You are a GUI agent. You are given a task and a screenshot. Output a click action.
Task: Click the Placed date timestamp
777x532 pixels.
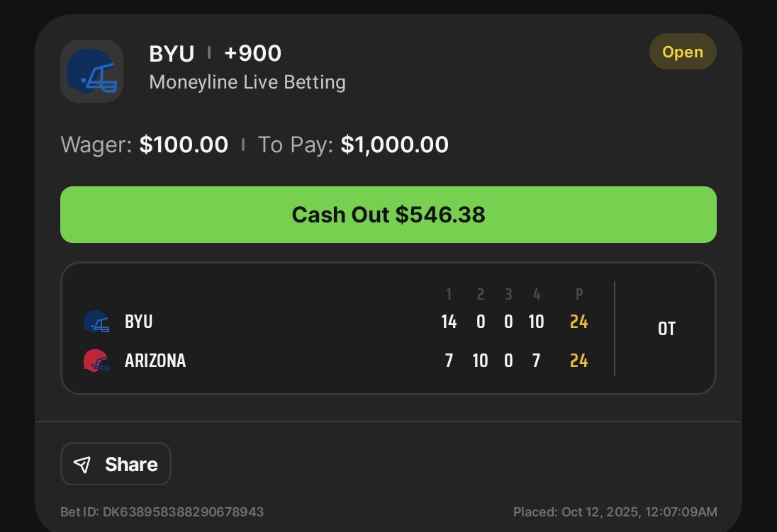[x=615, y=511]
